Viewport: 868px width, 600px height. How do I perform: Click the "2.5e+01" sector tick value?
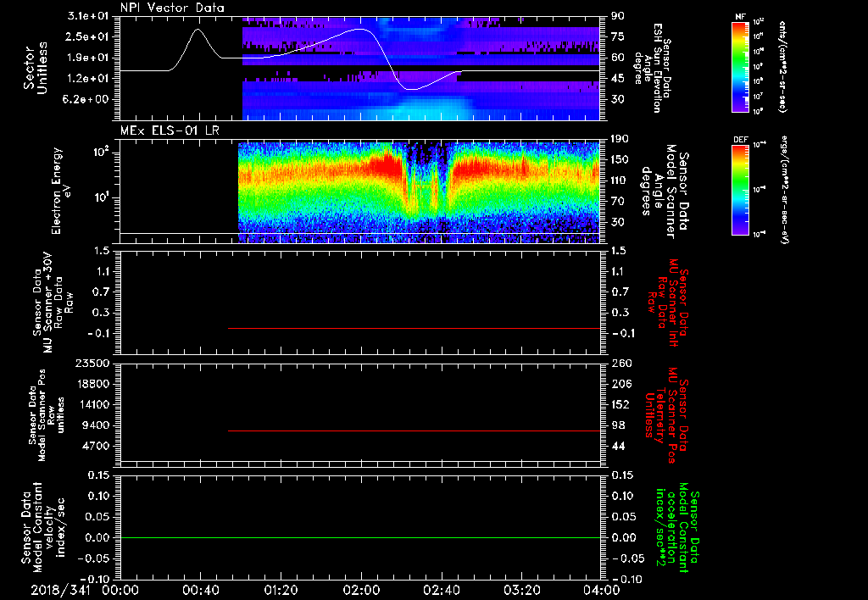click(x=88, y=36)
